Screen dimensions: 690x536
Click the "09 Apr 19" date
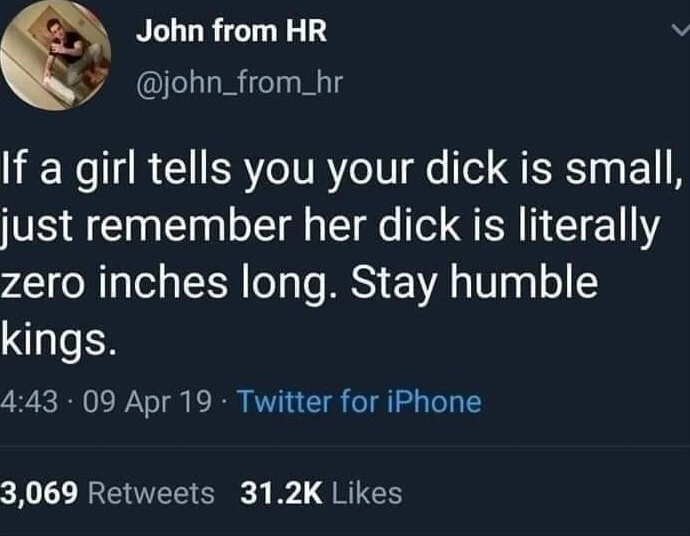(147, 402)
